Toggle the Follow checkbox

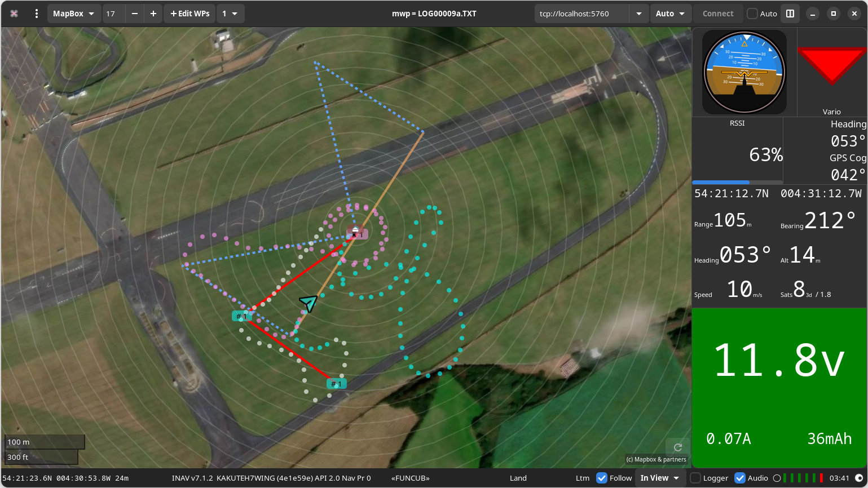[602, 478]
